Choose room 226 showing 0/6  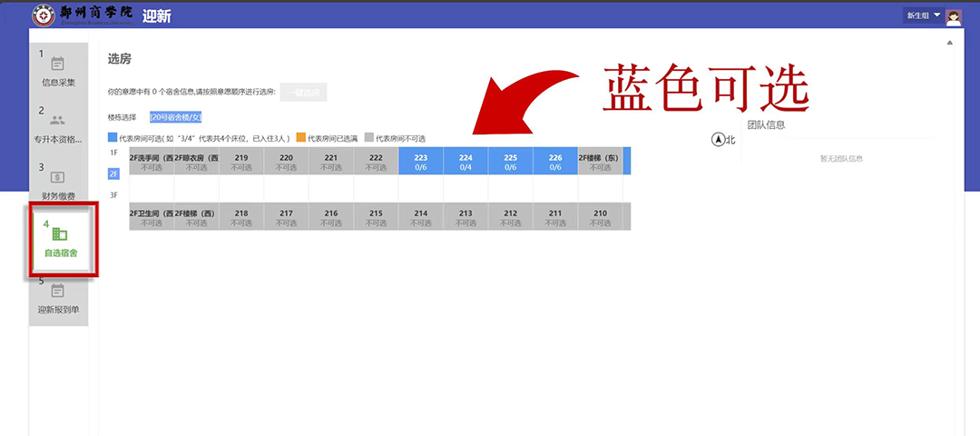coord(555,162)
